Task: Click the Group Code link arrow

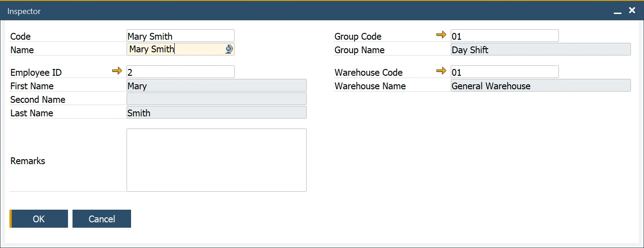Action: 441,35
